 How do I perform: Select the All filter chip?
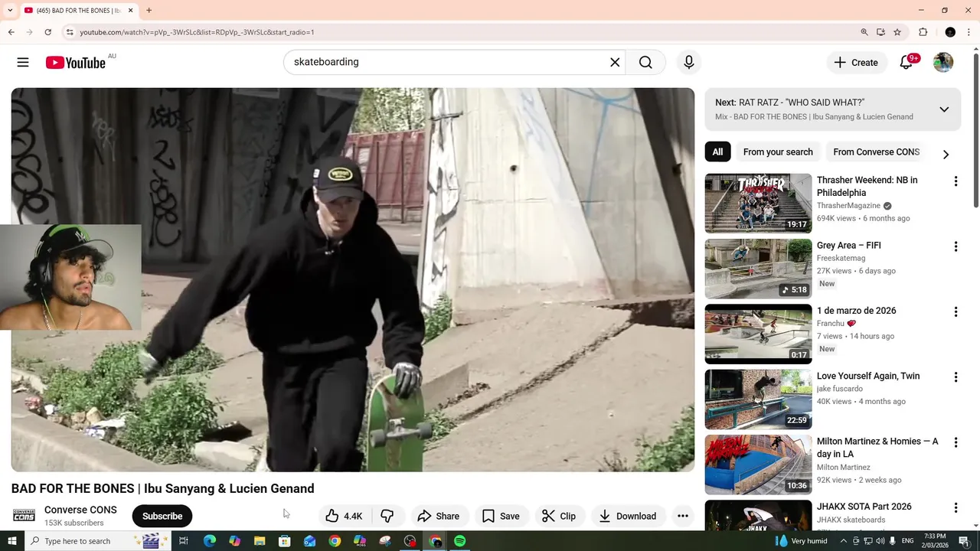click(x=717, y=152)
